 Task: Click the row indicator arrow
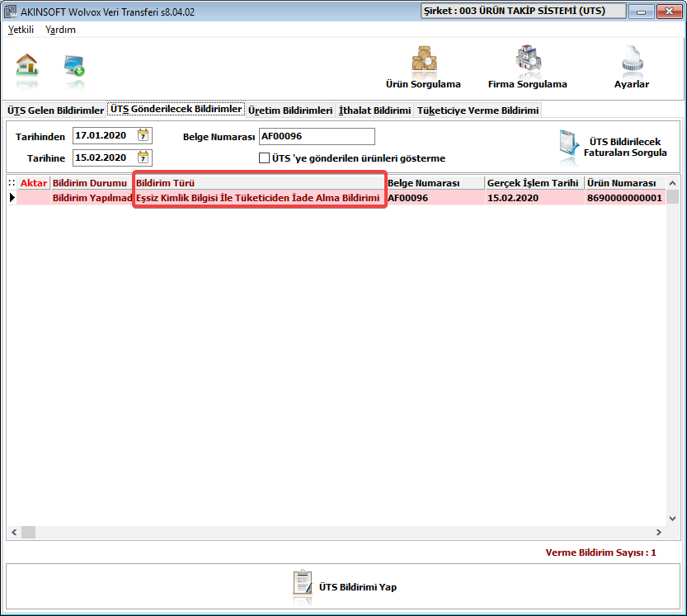pyautogui.click(x=12, y=198)
